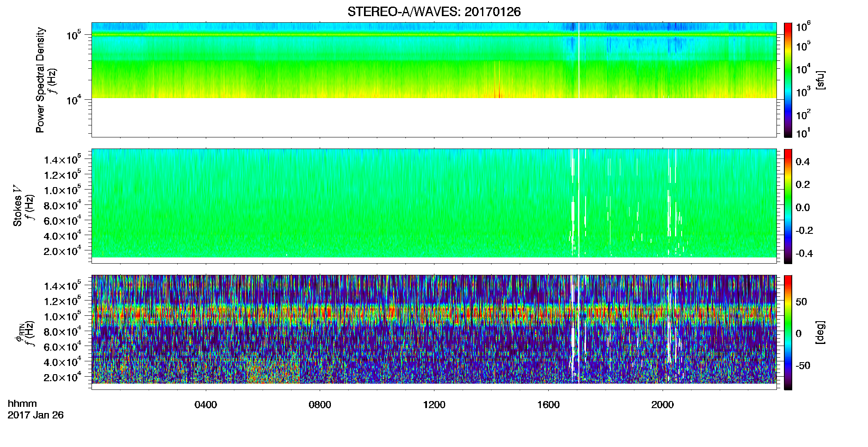Click the plot title STEREO-A/WAVES: 20170126

(434, 12)
